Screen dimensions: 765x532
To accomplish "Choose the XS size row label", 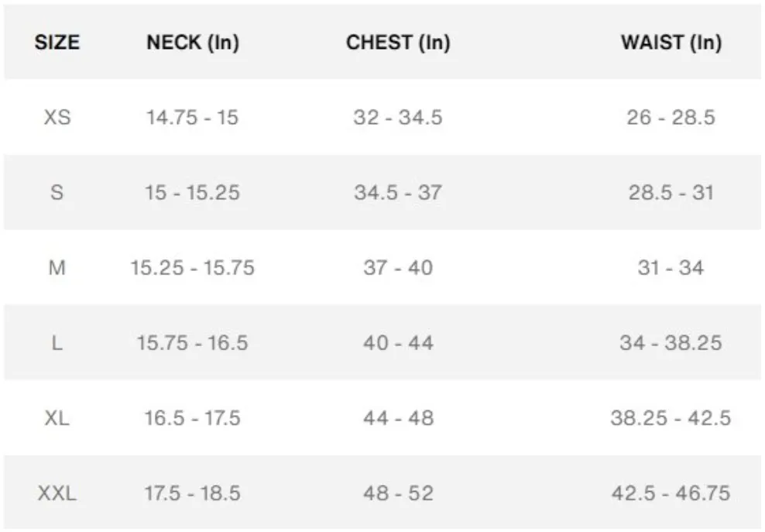I will coord(57,117).
